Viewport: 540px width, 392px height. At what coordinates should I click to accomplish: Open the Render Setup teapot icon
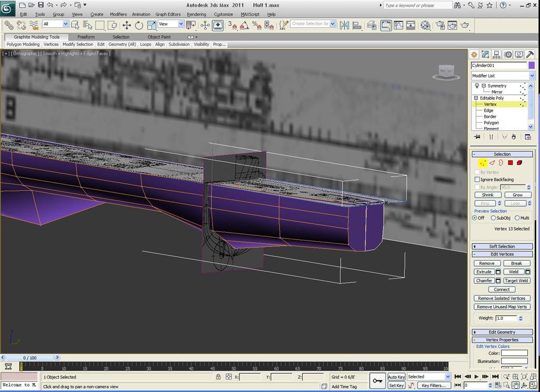440,25
